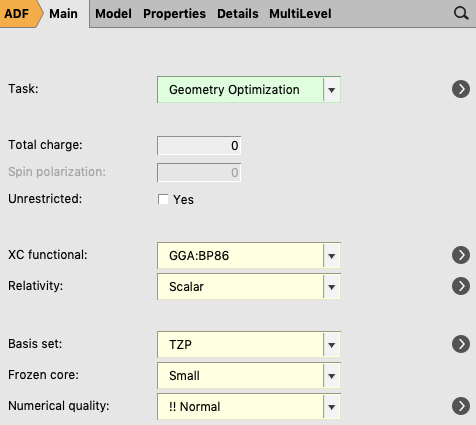
Task: Expand the Frozen core dropdown
Action: click(x=249, y=376)
